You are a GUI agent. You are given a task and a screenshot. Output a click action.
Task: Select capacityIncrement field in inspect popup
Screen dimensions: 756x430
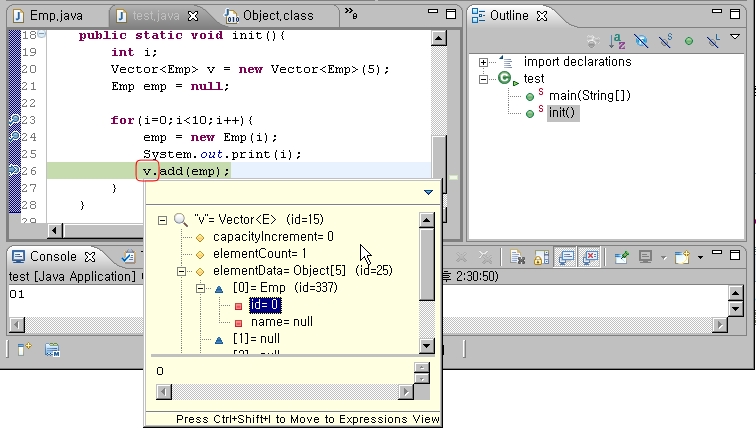pyautogui.click(x=273, y=237)
